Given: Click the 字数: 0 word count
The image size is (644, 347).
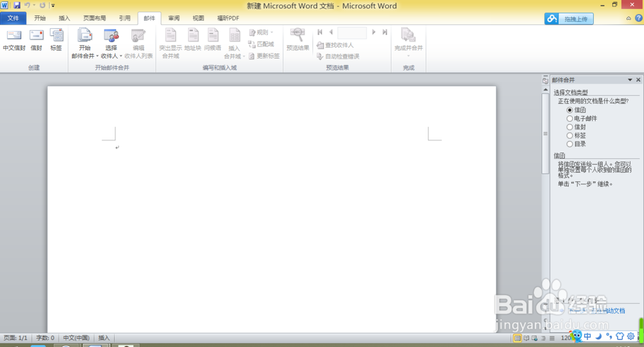Looking at the screenshot, I should (45, 338).
